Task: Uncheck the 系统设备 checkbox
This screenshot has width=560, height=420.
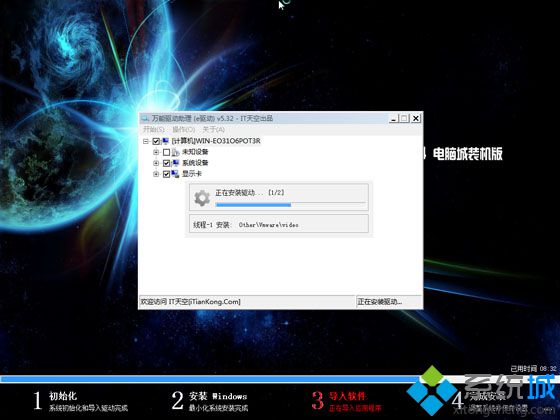Action: click(x=166, y=163)
